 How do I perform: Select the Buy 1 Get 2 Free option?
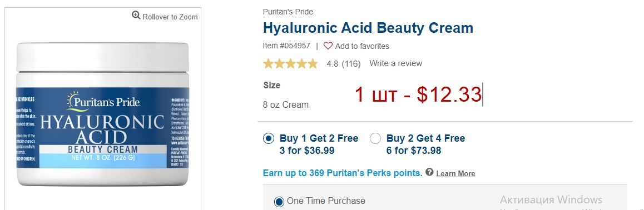(268, 139)
